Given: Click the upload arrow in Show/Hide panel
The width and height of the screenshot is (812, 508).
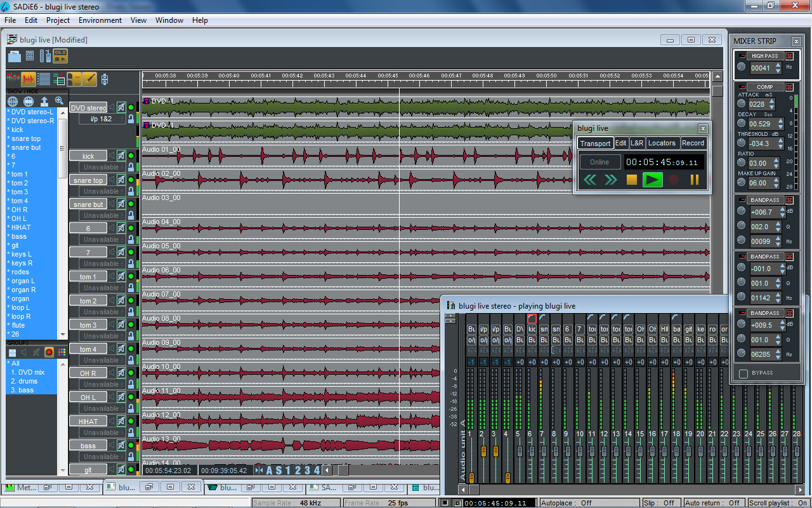Looking at the screenshot, I should tap(44, 101).
